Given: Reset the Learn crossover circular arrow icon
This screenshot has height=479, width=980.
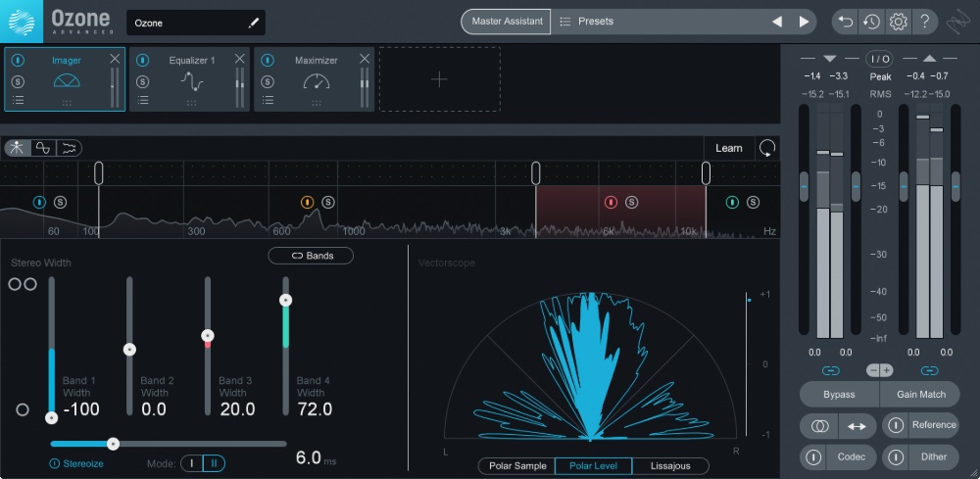Looking at the screenshot, I should click(766, 148).
